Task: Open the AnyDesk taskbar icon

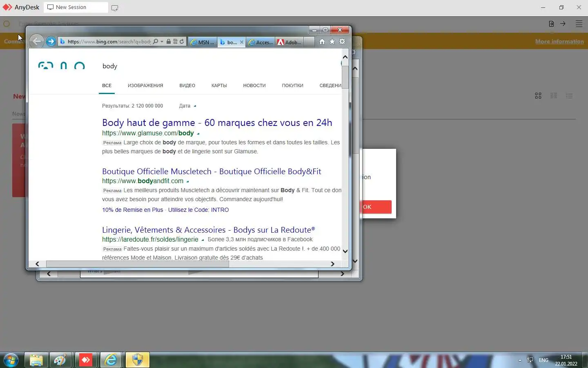Action: point(86,360)
